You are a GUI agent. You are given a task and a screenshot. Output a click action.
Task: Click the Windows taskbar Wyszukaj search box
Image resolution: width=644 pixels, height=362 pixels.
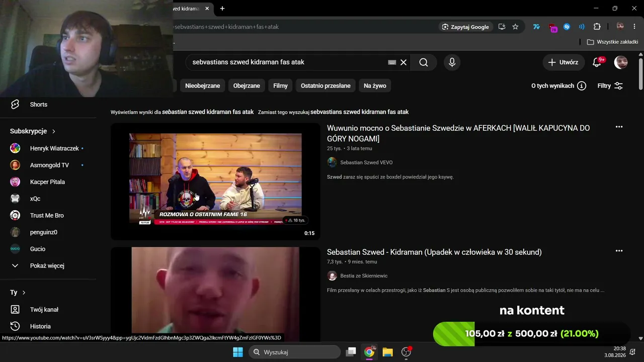[x=295, y=352]
